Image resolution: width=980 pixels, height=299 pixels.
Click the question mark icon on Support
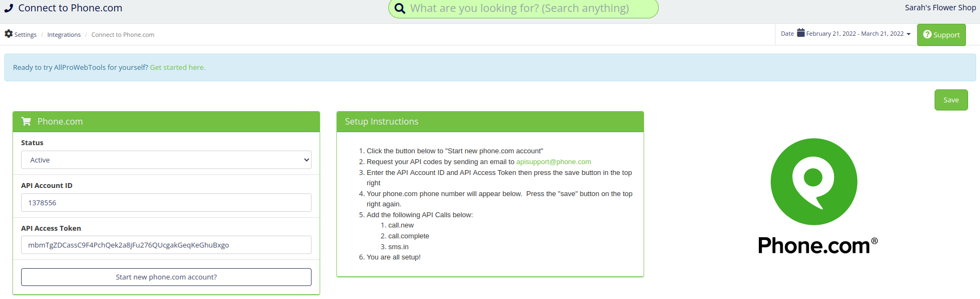928,34
